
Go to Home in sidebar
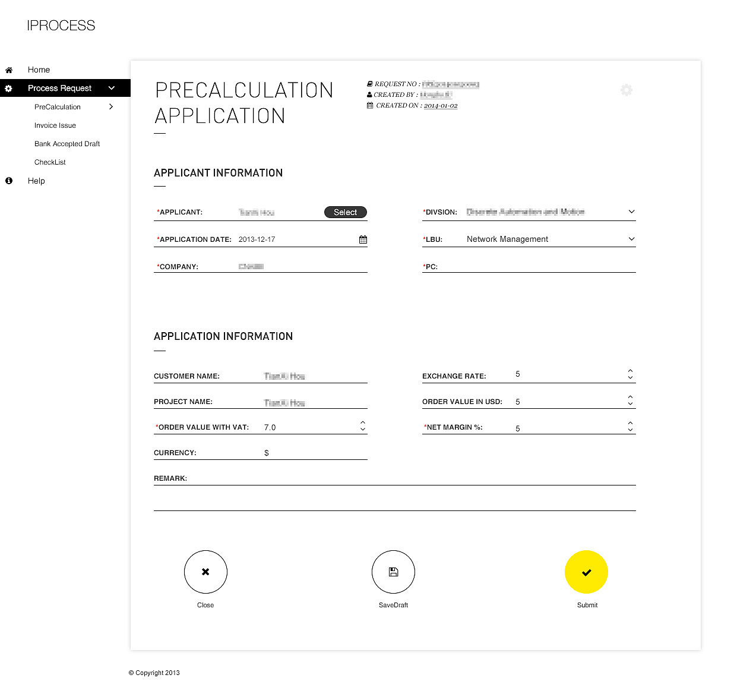coord(39,70)
